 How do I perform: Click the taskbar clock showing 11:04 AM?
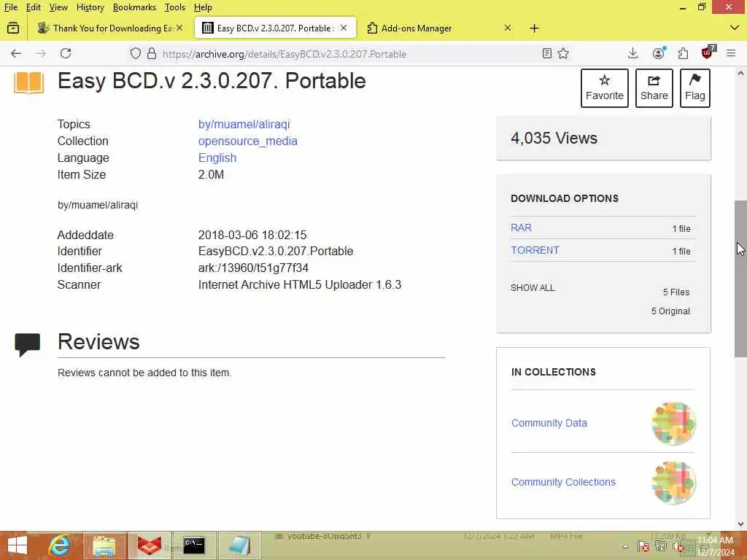point(716,546)
